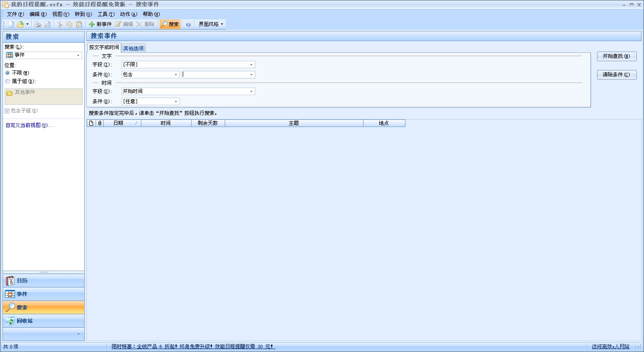644x352 pixels.
Task: Open the 事件 navigation pane
Action: click(x=44, y=294)
